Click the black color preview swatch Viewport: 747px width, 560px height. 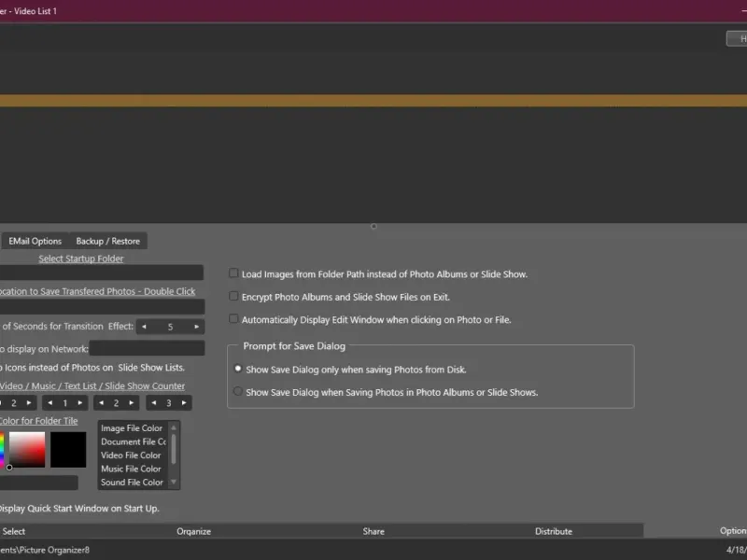(68, 450)
